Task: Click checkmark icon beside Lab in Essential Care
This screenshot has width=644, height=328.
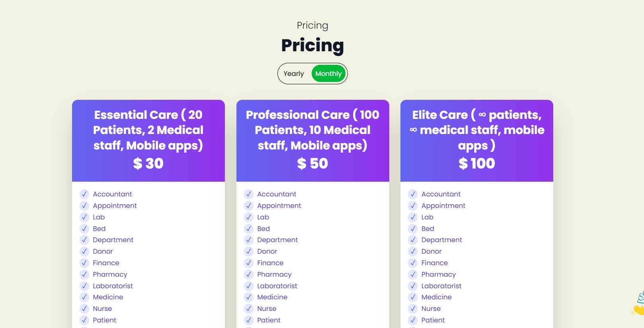Action: (x=84, y=217)
